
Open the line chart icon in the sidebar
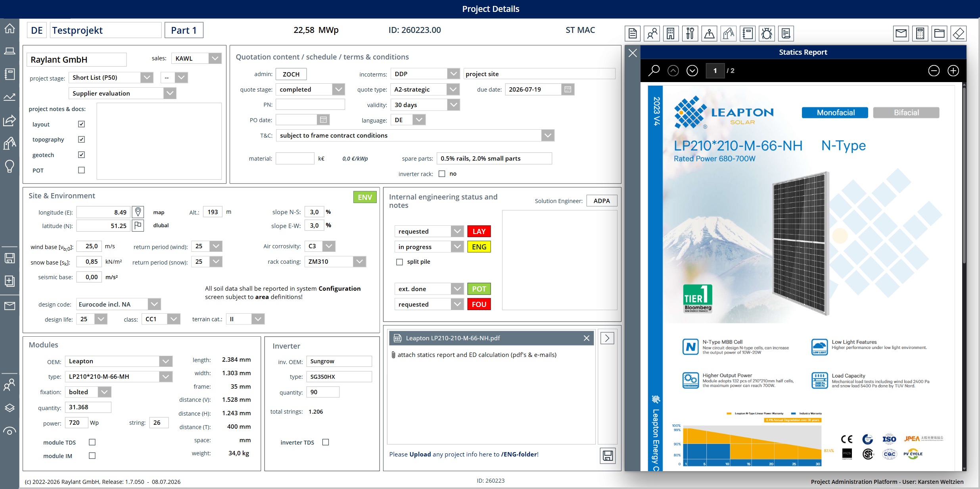click(10, 97)
